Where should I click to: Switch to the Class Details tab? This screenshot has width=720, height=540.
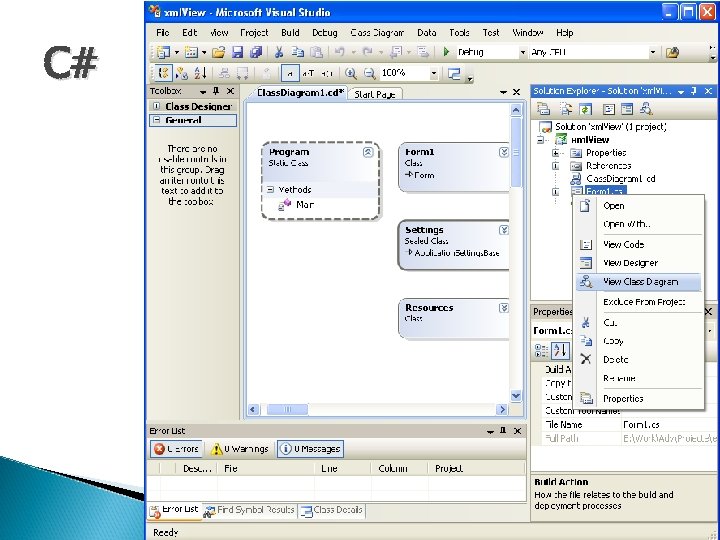click(332, 510)
